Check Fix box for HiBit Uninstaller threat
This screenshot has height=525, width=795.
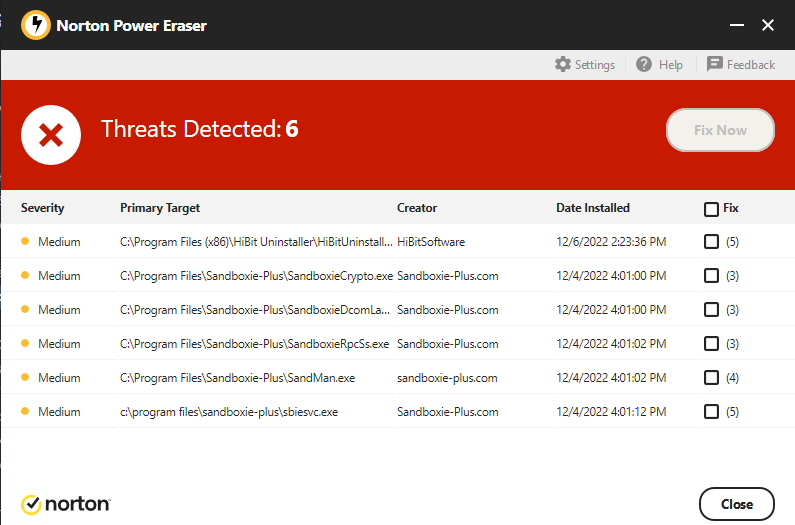coord(711,242)
